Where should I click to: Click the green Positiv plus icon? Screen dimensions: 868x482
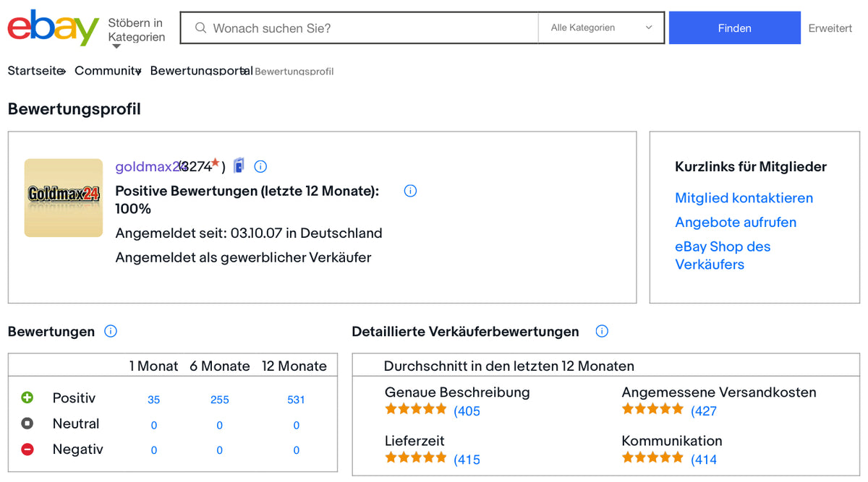point(27,397)
